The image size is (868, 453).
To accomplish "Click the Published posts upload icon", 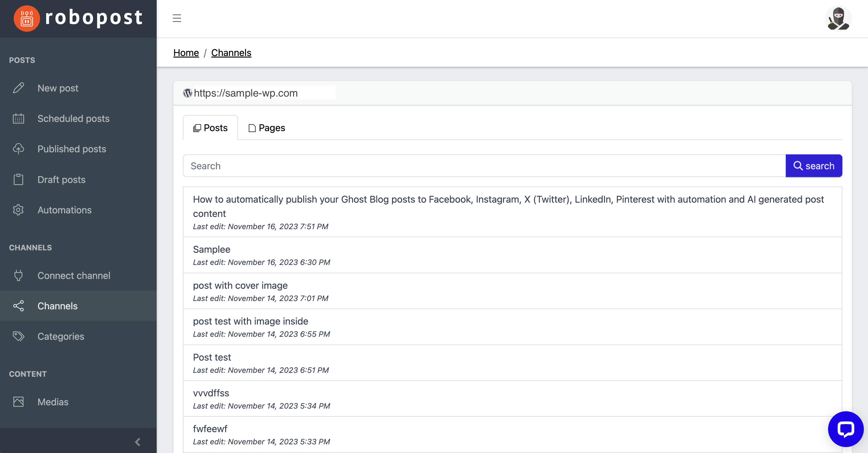I will coord(19,149).
